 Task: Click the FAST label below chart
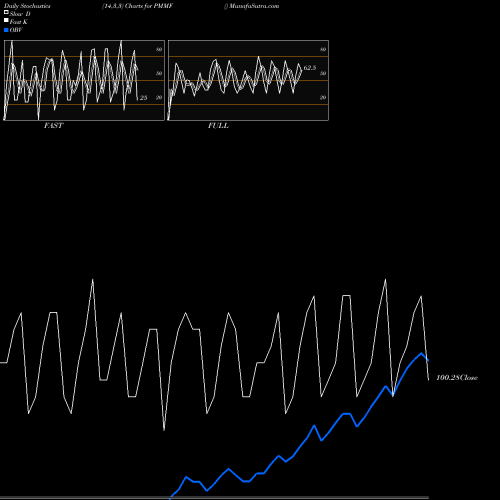click(x=54, y=126)
